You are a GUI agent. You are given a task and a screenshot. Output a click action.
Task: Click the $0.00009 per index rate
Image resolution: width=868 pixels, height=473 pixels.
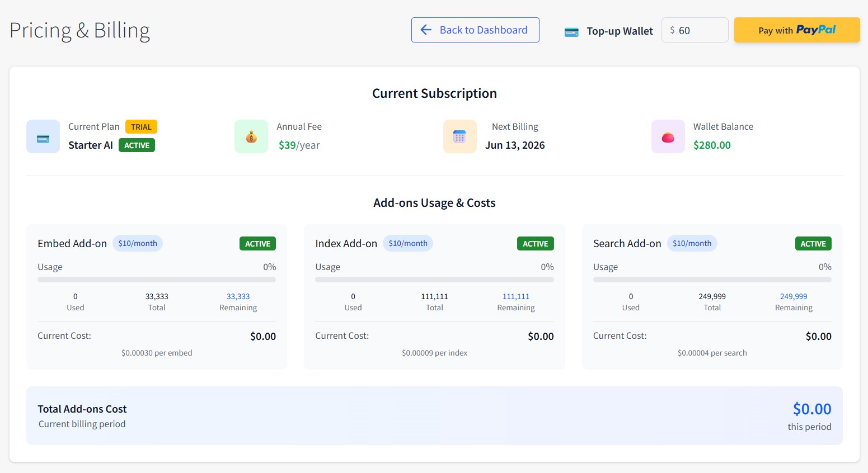(x=434, y=353)
